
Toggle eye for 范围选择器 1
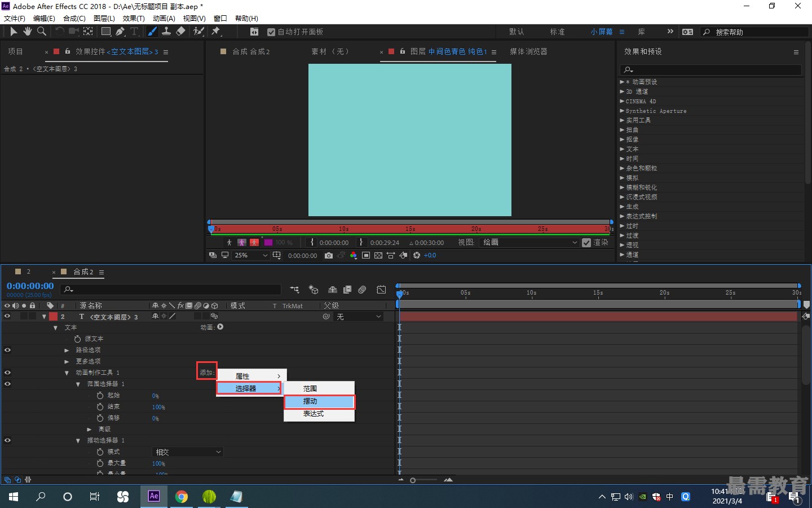pos(7,384)
